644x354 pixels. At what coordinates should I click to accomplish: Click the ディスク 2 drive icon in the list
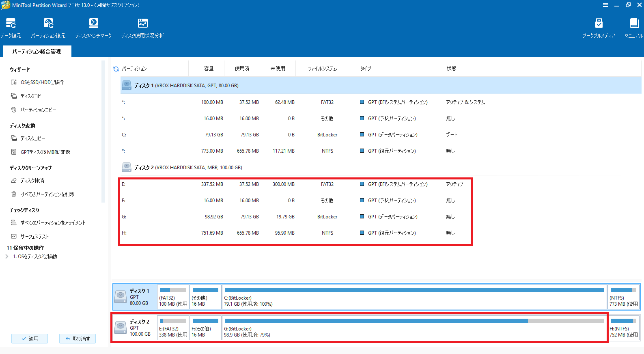(x=127, y=167)
